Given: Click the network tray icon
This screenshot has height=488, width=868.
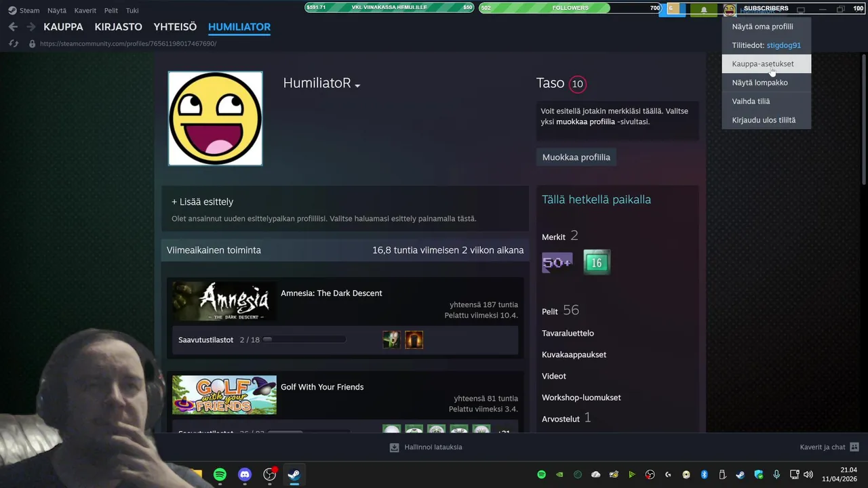Looking at the screenshot, I should click(794, 474).
